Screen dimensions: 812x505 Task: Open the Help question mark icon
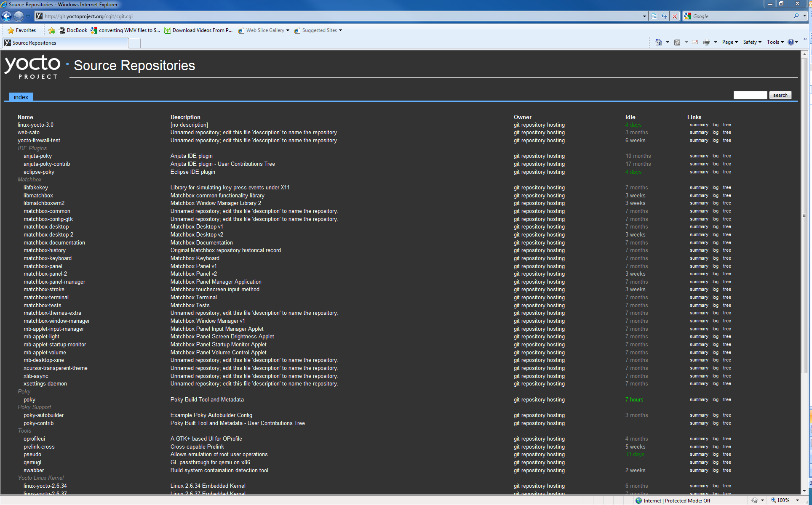pyautogui.click(x=791, y=42)
